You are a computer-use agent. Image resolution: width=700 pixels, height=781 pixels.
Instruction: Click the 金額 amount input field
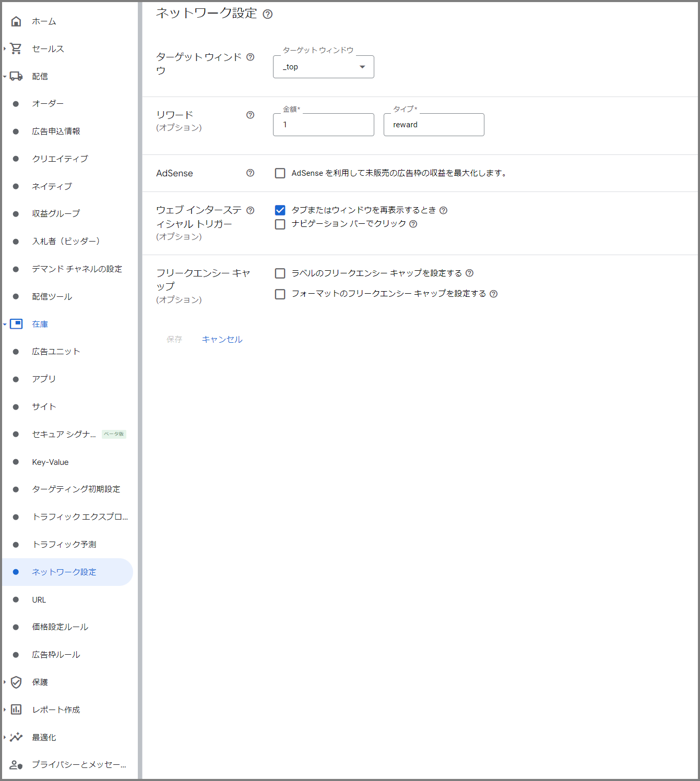point(323,125)
